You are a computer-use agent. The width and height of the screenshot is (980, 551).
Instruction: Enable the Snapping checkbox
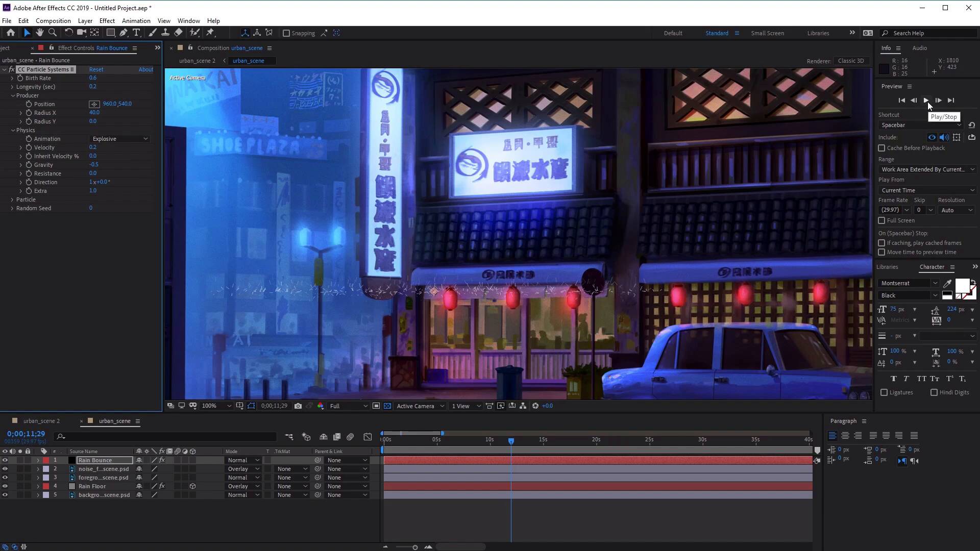pyautogui.click(x=286, y=33)
